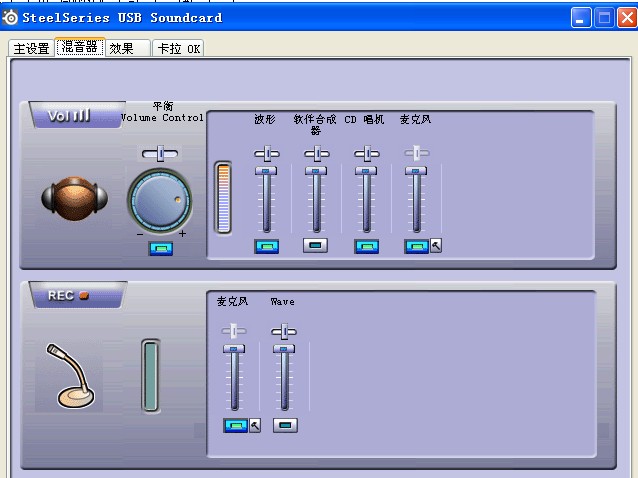Open playback microphone advanced settings wrench
638x478 pixels.
coord(436,246)
